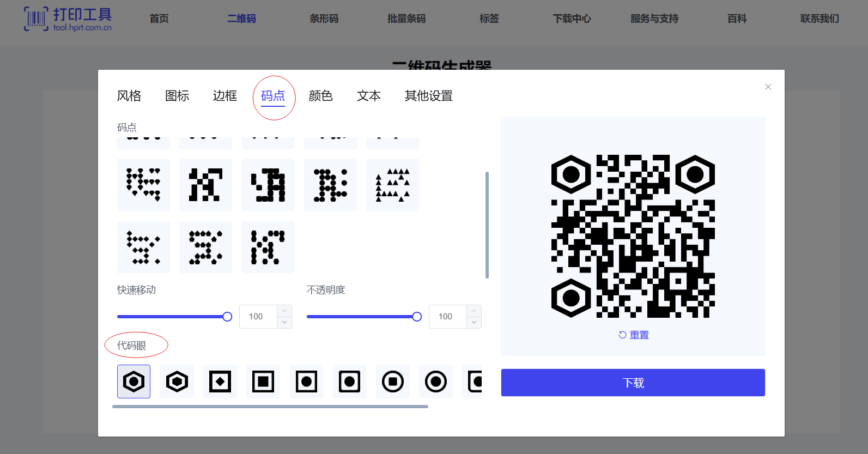The image size is (868, 454).
Task: Click the 重置 reset link
Action: tap(634, 335)
